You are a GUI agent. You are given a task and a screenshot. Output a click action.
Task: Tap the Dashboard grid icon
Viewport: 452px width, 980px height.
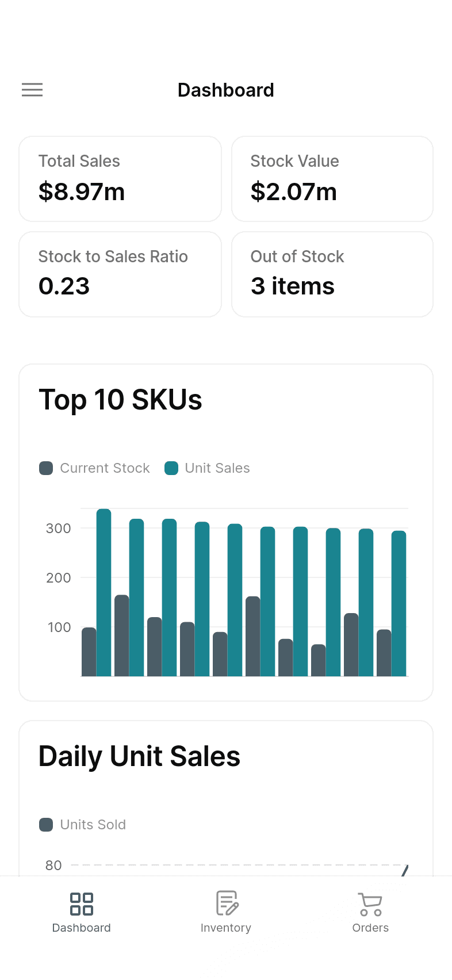tap(81, 904)
